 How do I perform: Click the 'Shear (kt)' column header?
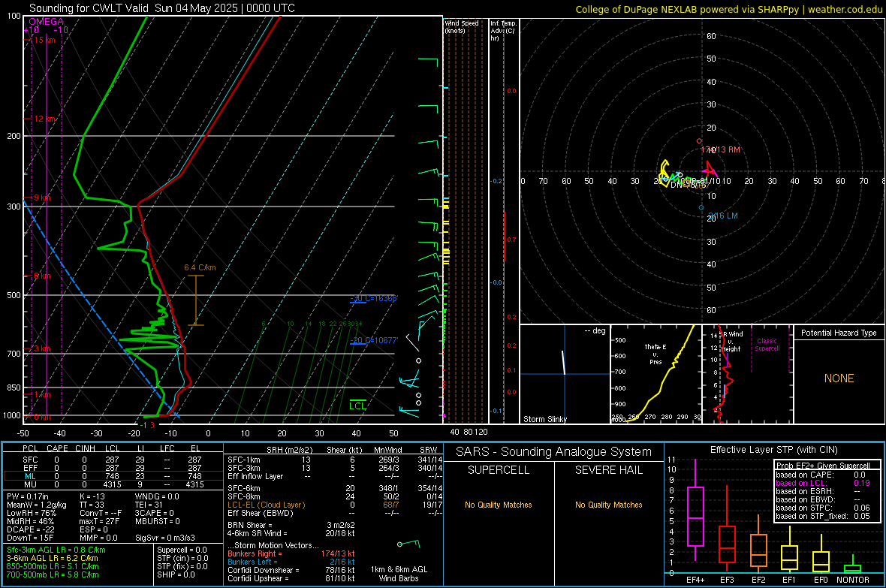[x=344, y=450]
